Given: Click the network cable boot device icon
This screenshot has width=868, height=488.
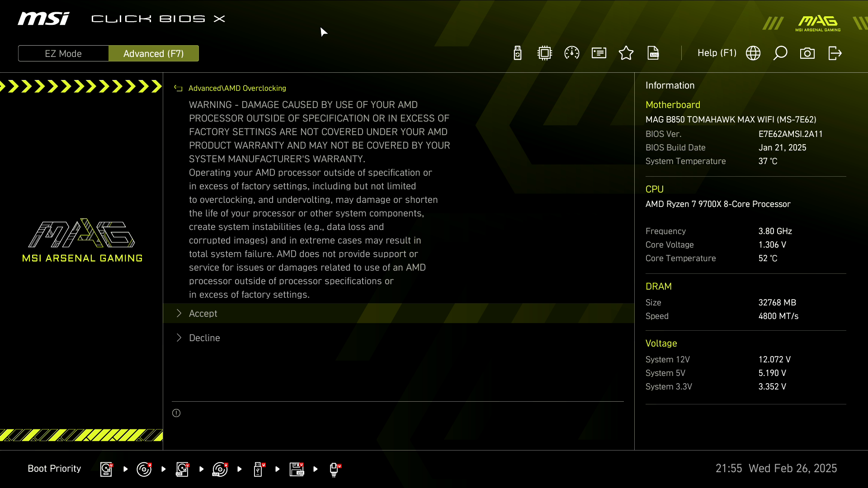Looking at the screenshot, I should pyautogui.click(x=335, y=469).
